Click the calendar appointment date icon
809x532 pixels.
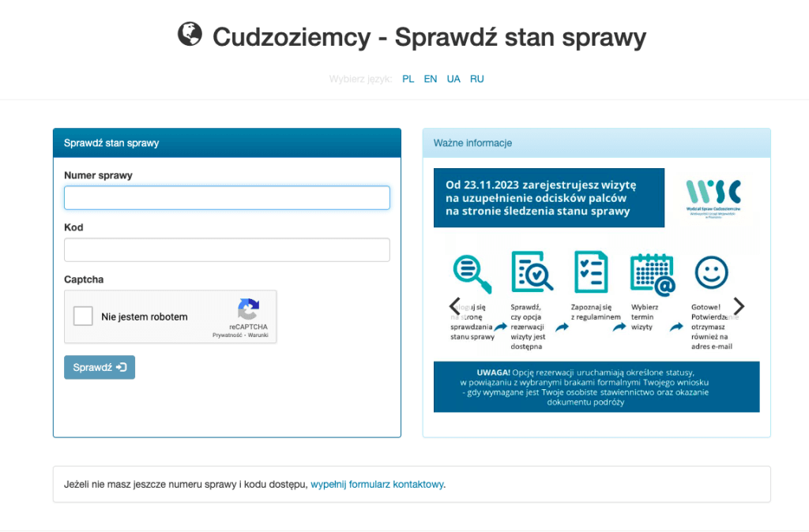point(652,274)
